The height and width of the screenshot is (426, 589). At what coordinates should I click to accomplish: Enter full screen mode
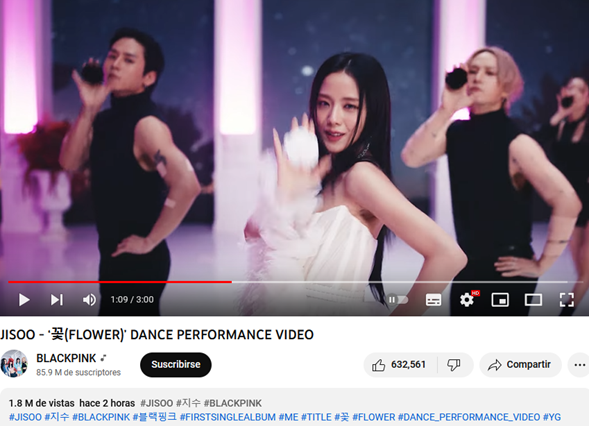pyautogui.click(x=566, y=300)
